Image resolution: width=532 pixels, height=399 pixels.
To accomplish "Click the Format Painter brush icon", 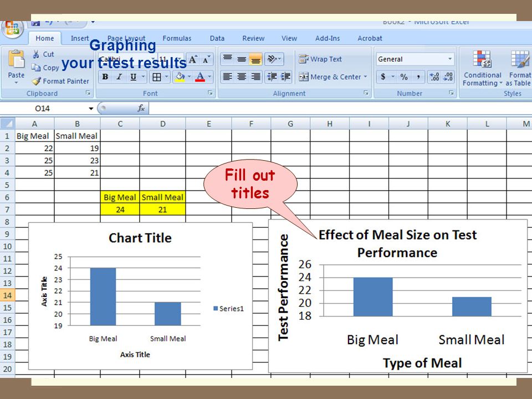I will 36,81.
